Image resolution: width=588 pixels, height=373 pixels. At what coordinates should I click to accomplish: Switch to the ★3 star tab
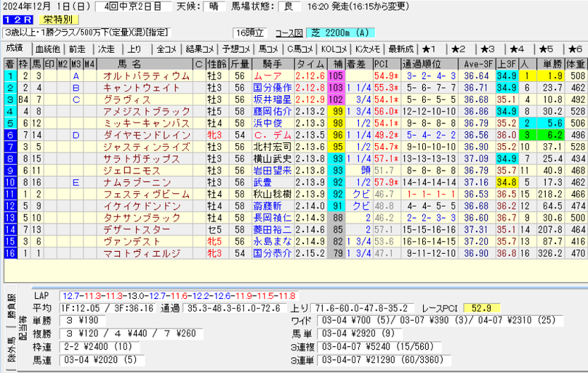(488, 49)
